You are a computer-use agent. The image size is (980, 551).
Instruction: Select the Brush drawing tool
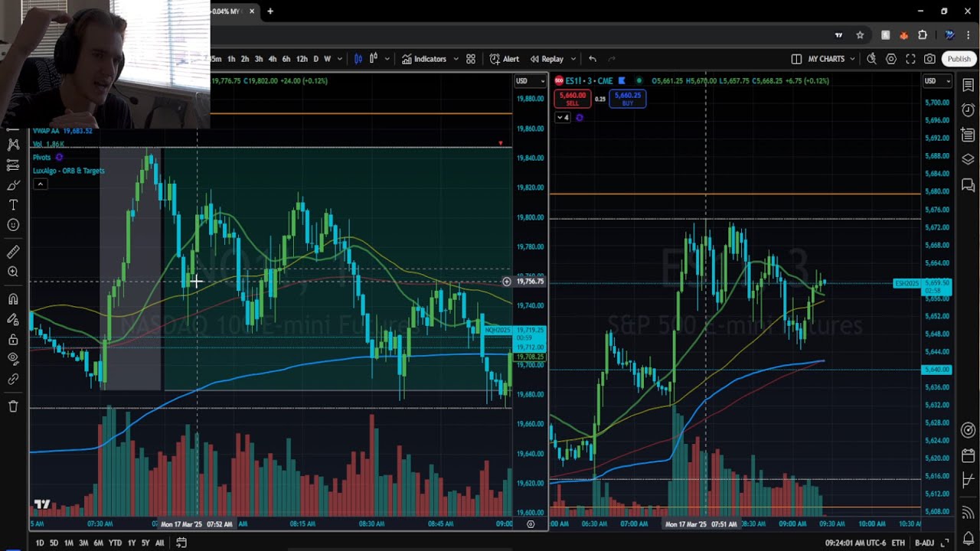click(13, 185)
